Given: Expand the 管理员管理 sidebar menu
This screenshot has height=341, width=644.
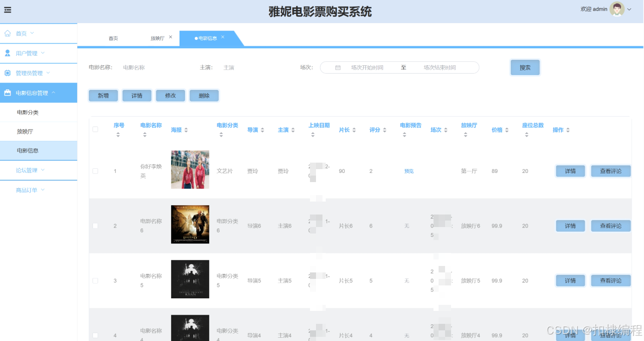Looking at the screenshot, I should point(38,73).
